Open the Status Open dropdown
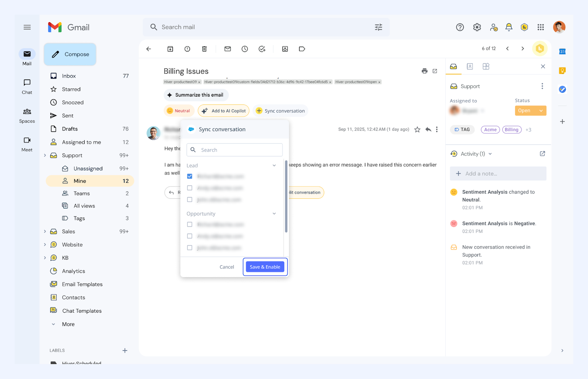The height and width of the screenshot is (379, 588). click(531, 111)
